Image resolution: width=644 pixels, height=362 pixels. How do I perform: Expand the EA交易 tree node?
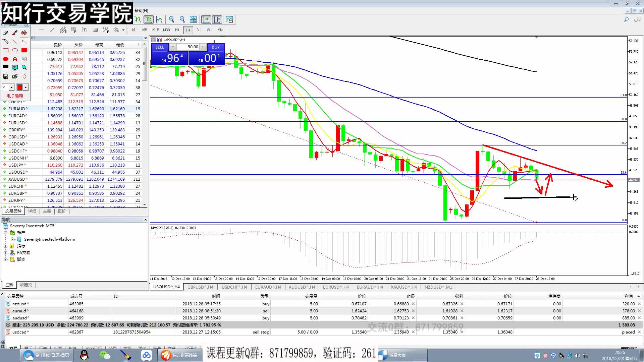[x=5, y=253]
